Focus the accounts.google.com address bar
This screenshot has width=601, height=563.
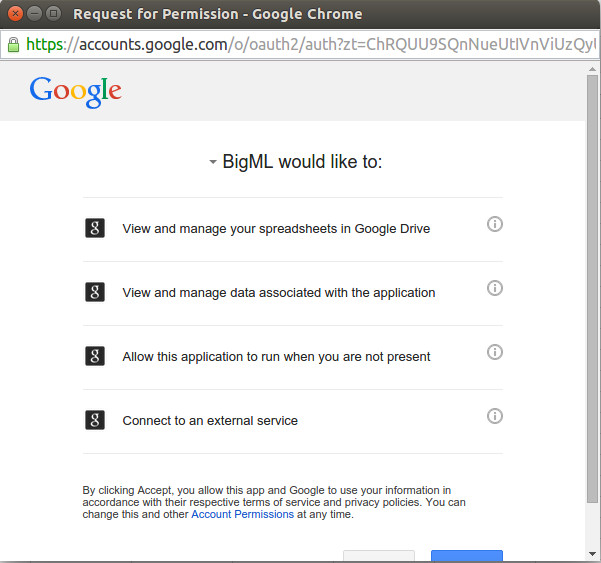click(300, 44)
